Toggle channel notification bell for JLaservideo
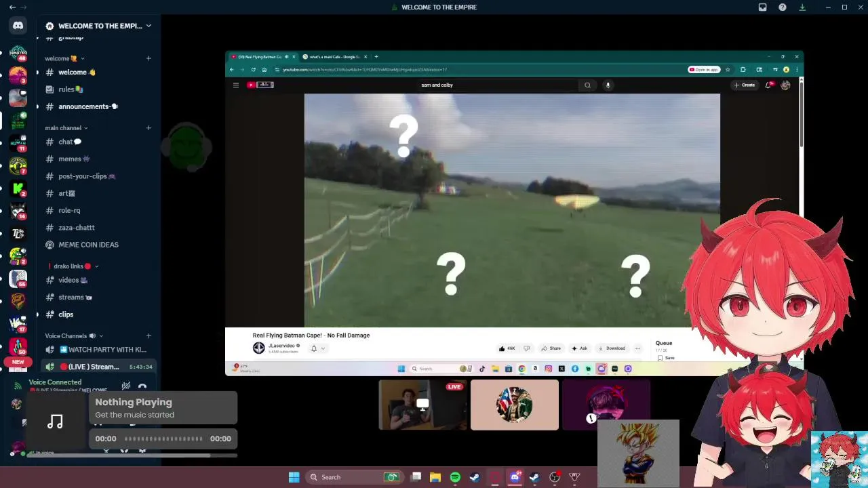The width and height of the screenshot is (868, 488). (314, 348)
